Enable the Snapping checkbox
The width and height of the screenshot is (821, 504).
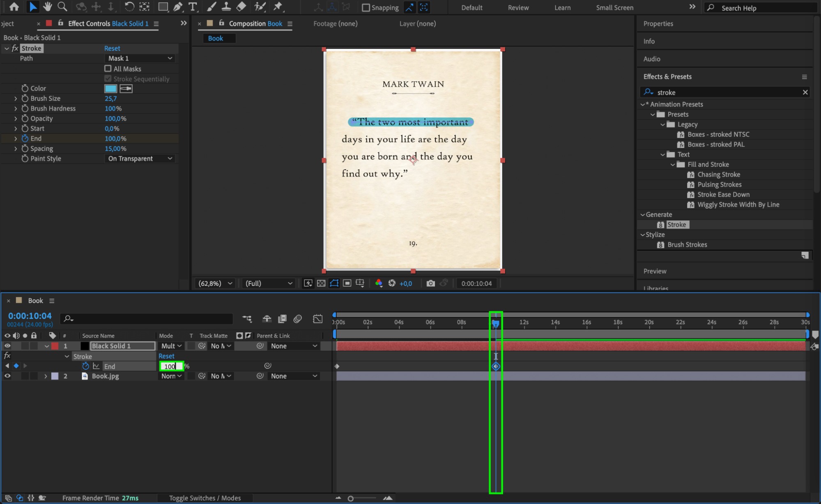pyautogui.click(x=366, y=8)
